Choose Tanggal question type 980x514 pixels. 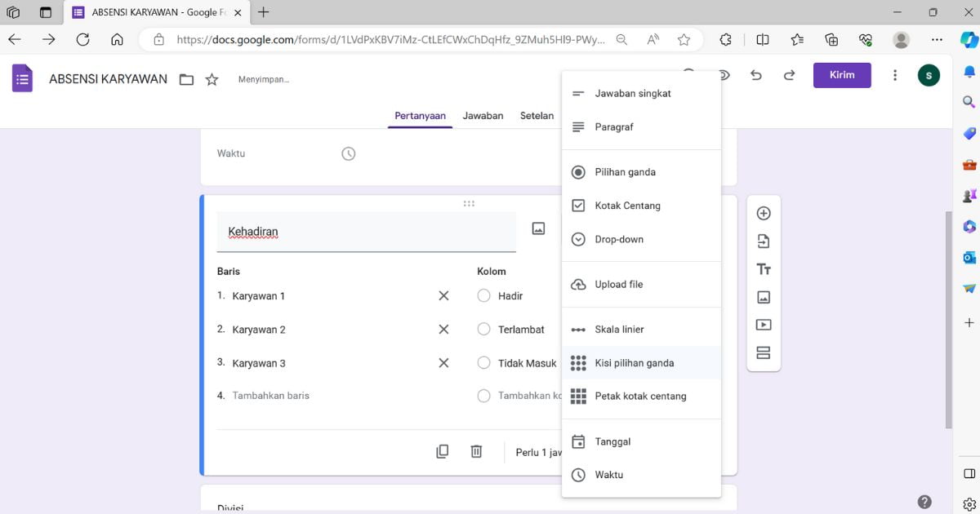(x=641, y=441)
